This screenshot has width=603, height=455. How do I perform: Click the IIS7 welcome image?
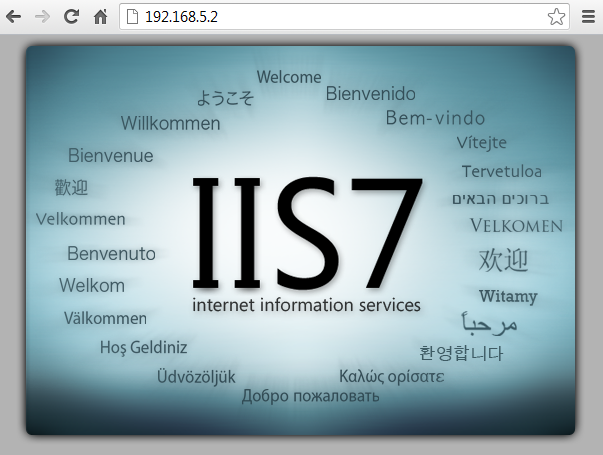click(300, 240)
